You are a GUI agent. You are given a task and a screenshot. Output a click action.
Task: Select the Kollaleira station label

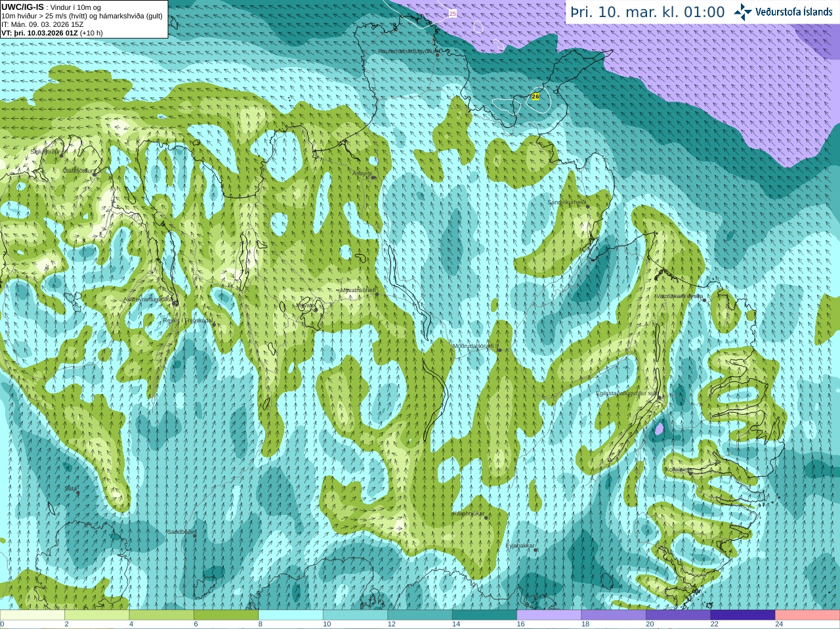pyautogui.click(x=677, y=469)
